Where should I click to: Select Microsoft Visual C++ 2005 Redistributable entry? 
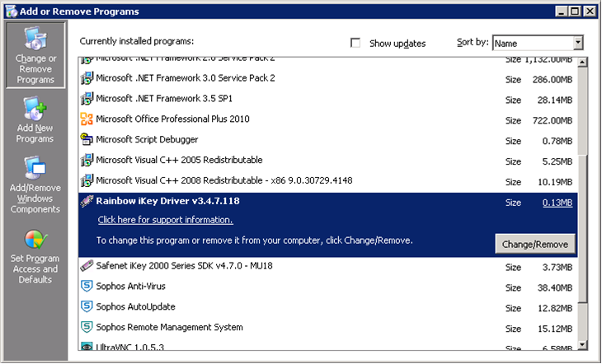[x=179, y=160]
